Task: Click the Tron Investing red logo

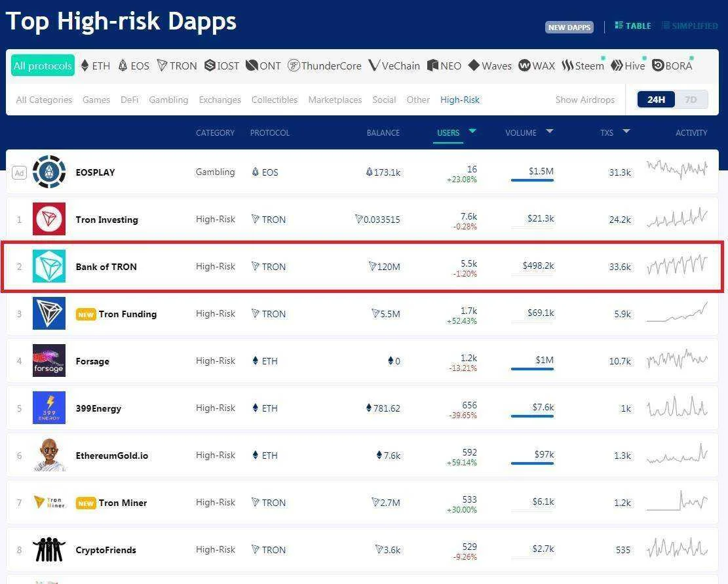Action: [49, 219]
